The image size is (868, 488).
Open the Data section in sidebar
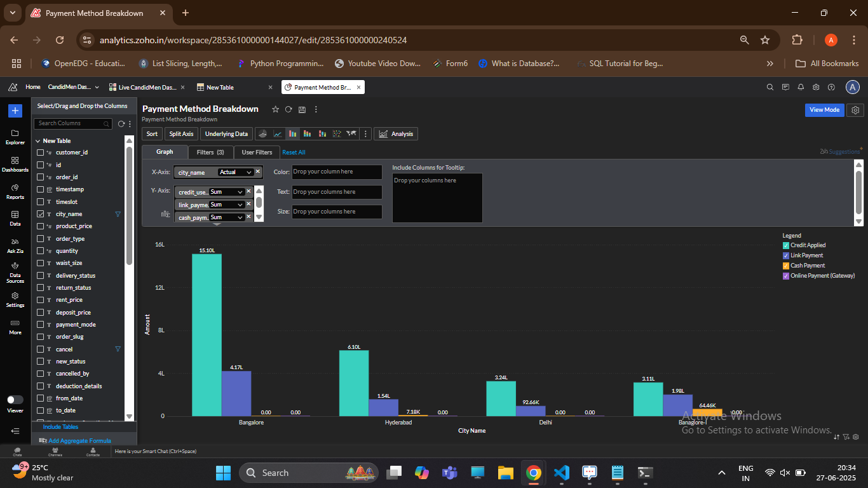click(x=15, y=219)
